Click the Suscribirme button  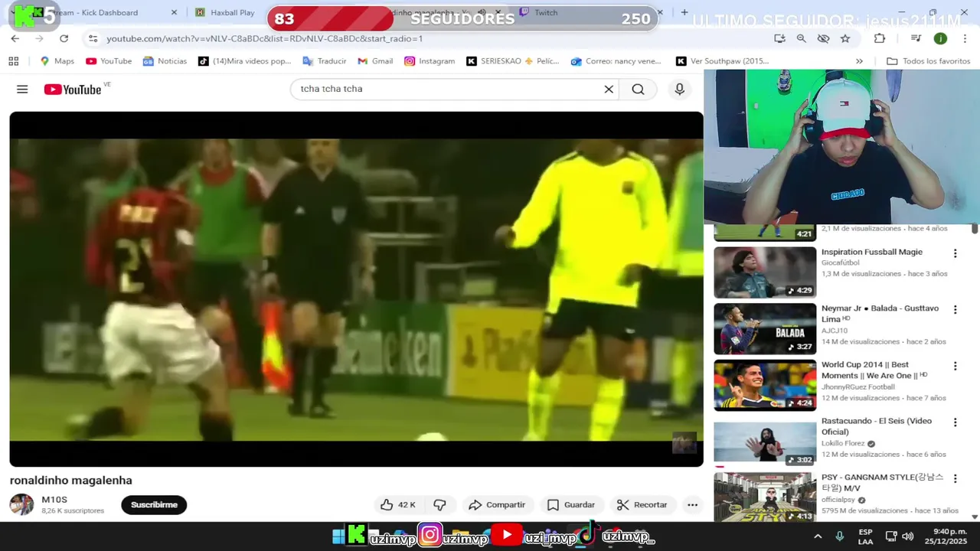point(154,505)
